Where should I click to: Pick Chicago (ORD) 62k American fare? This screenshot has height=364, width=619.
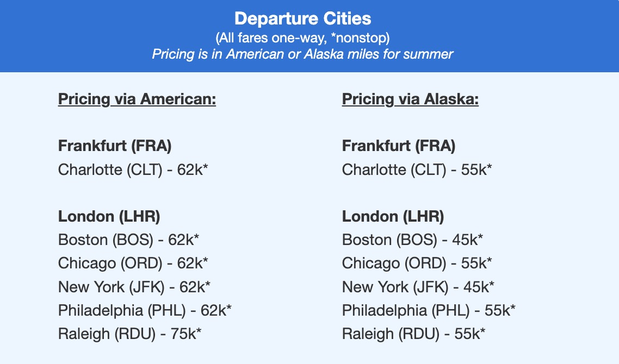pyautogui.click(x=133, y=263)
